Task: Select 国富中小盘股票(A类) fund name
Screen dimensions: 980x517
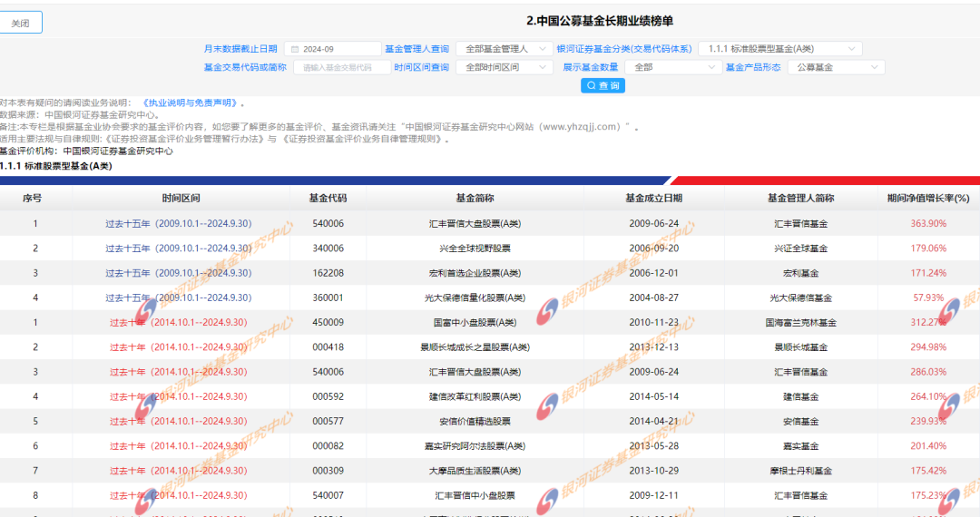Action: click(475, 323)
